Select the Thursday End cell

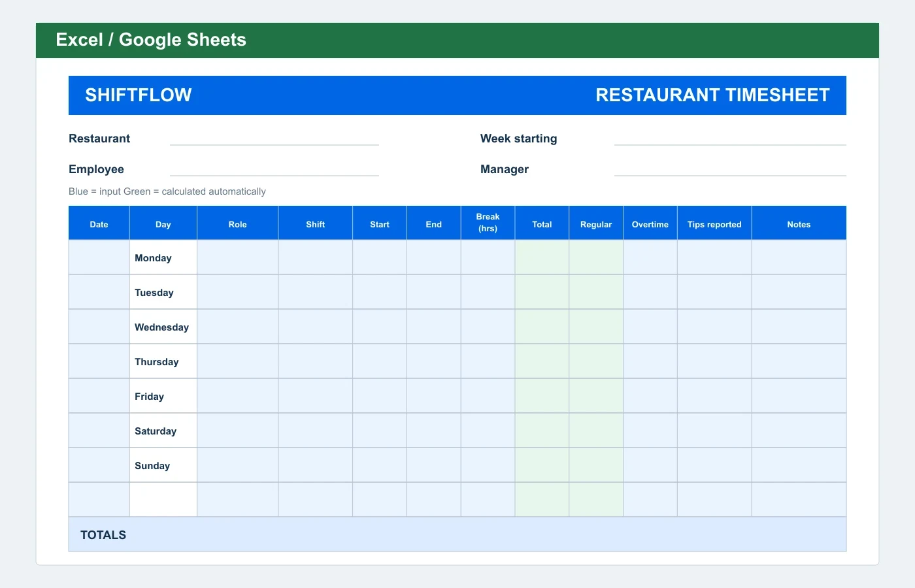pyautogui.click(x=434, y=361)
